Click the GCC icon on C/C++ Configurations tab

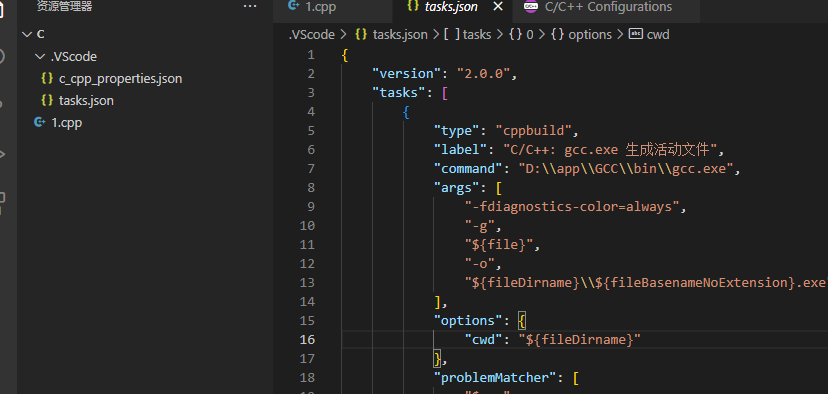coord(531,6)
